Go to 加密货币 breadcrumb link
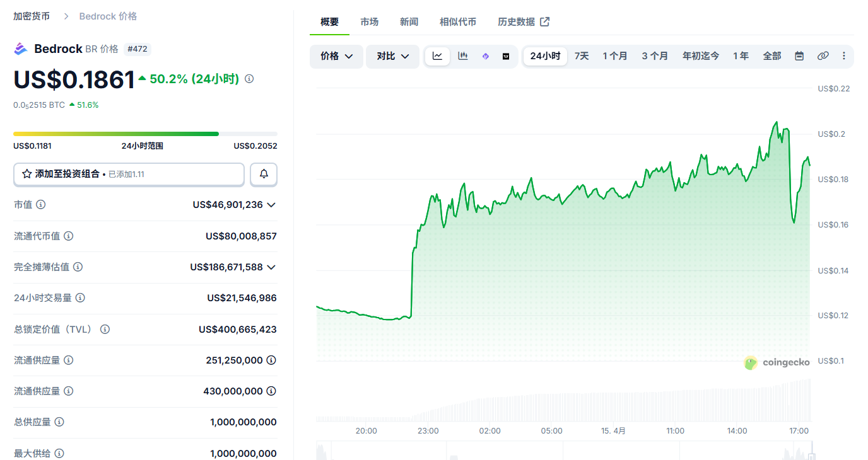The height and width of the screenshot is (460, 868). (32, 16)
